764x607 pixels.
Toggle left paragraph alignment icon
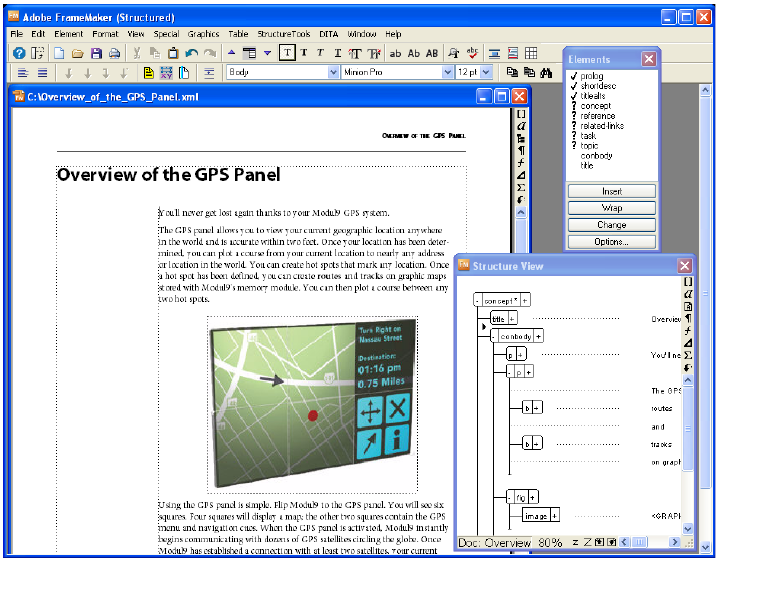point(23,73)
